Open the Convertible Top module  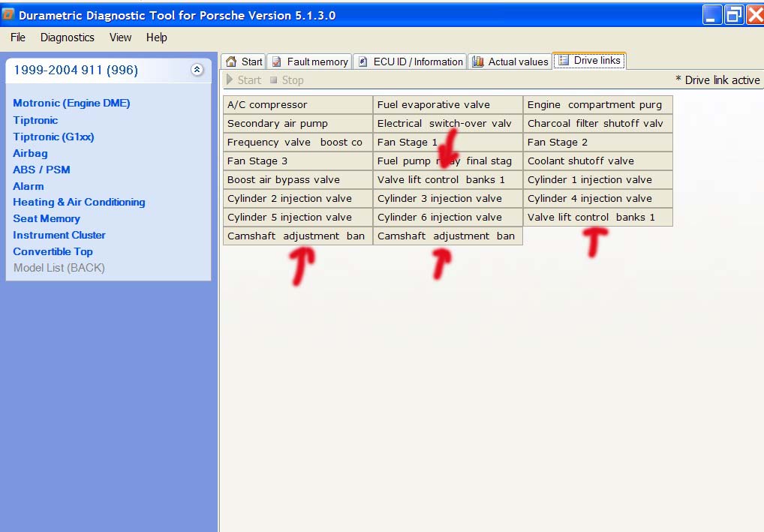(53, 252)
